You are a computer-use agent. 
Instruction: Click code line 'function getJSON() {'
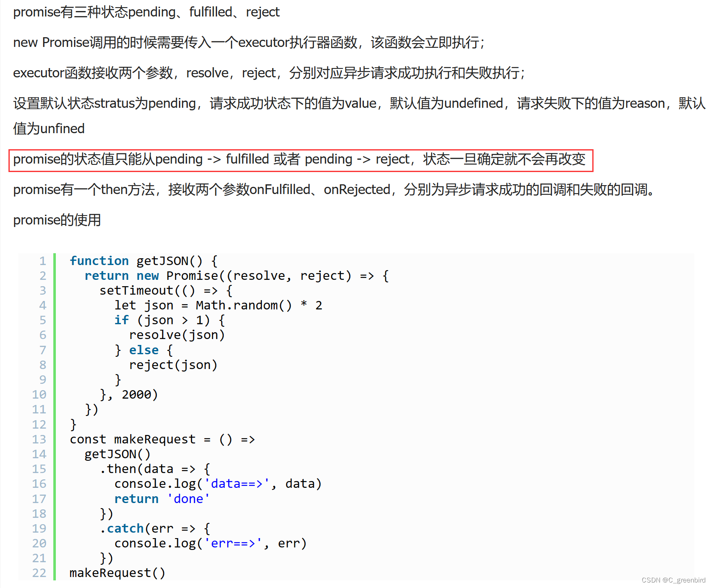144,261
